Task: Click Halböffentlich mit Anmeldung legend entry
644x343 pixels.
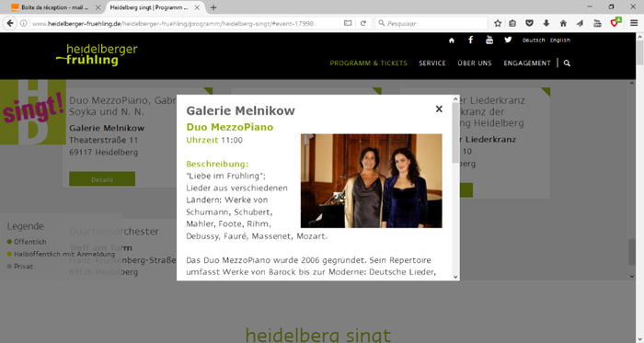Action: [x=62, y=254]
